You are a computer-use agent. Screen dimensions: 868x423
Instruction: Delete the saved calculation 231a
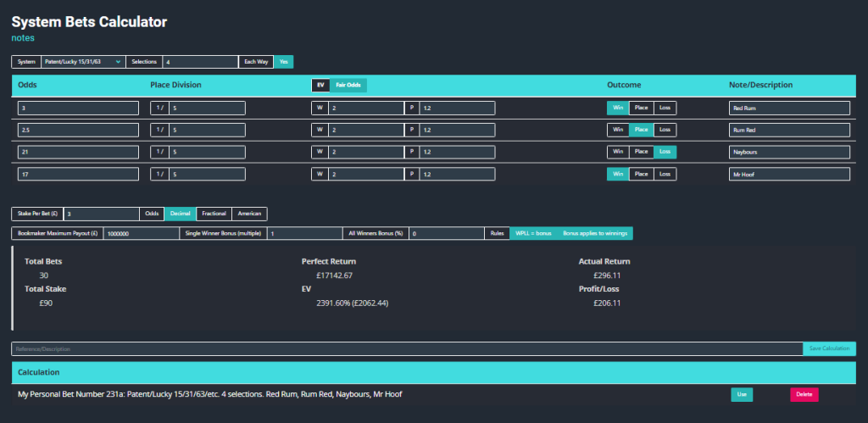pos(804,394)
